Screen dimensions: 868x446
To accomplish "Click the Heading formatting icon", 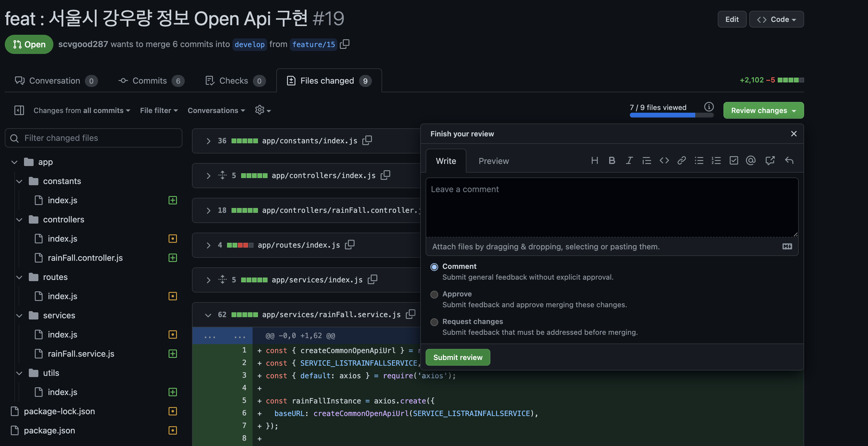I will click(x=594, y=161).
